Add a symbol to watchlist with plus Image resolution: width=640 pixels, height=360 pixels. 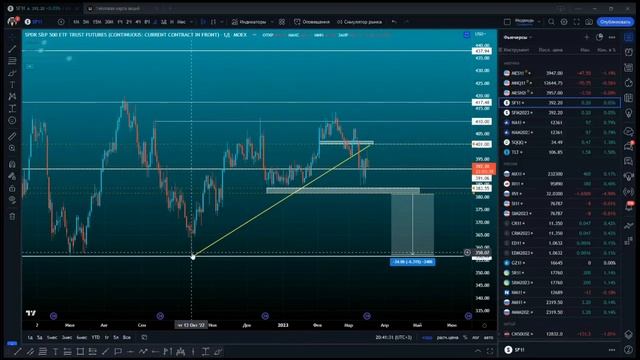pyautogui.click(x=587, y=37)
